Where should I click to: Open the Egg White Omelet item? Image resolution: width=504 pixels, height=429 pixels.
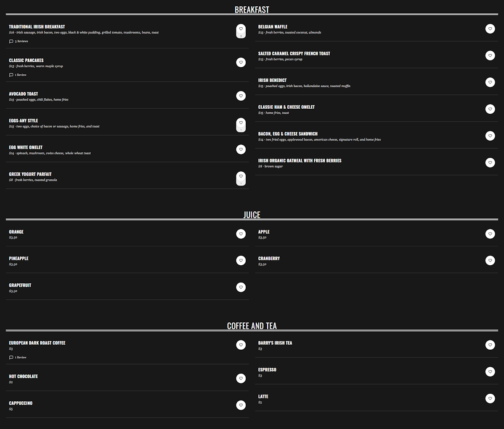click(x=26, y=147)
